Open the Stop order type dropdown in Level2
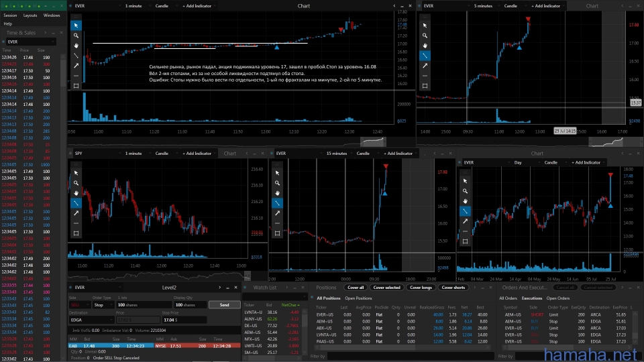The width and height of the screenshot is (644, 362). [103, 305]
